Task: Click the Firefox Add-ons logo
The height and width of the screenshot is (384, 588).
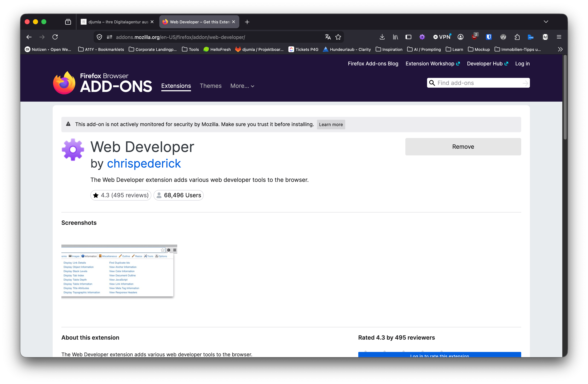Action: point(102,83)
